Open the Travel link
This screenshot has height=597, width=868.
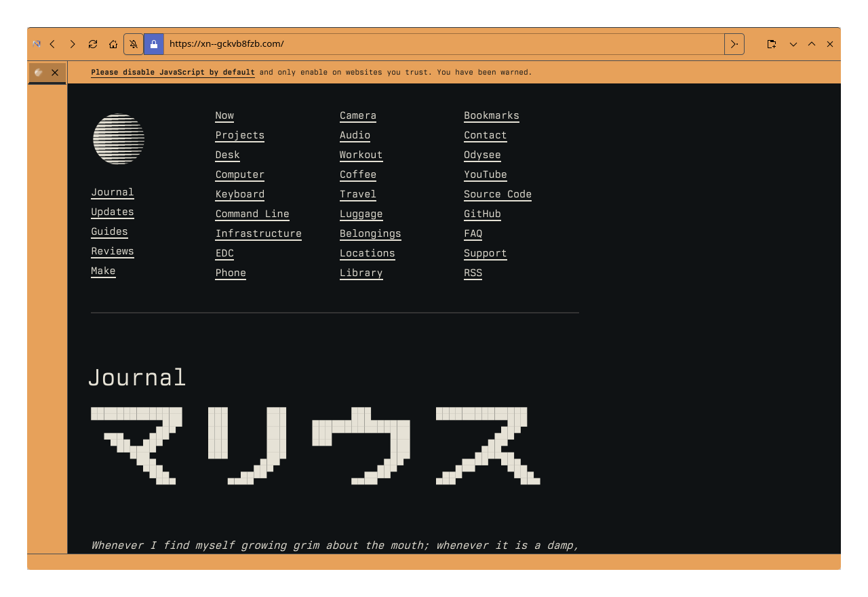coord(358,195)
